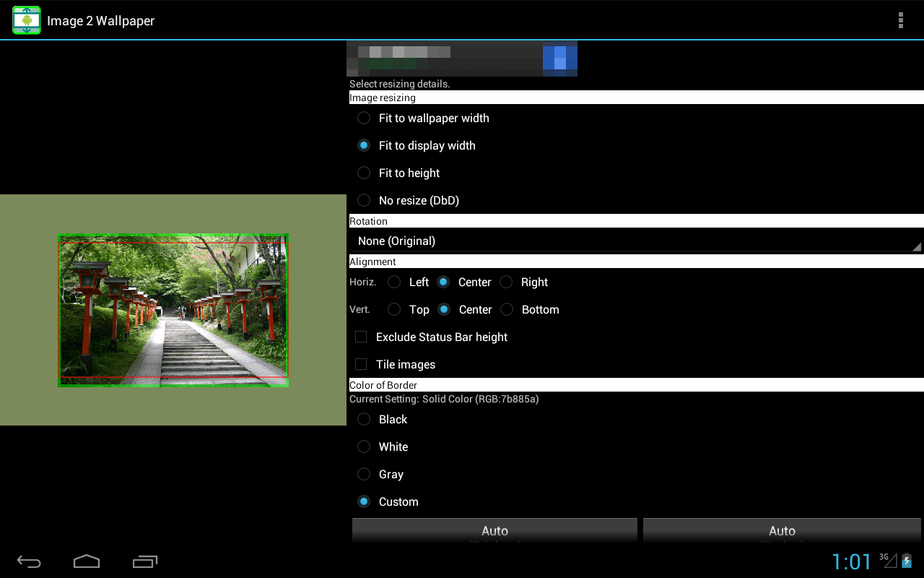Click the right Auto button

click(x=782, y=531)
